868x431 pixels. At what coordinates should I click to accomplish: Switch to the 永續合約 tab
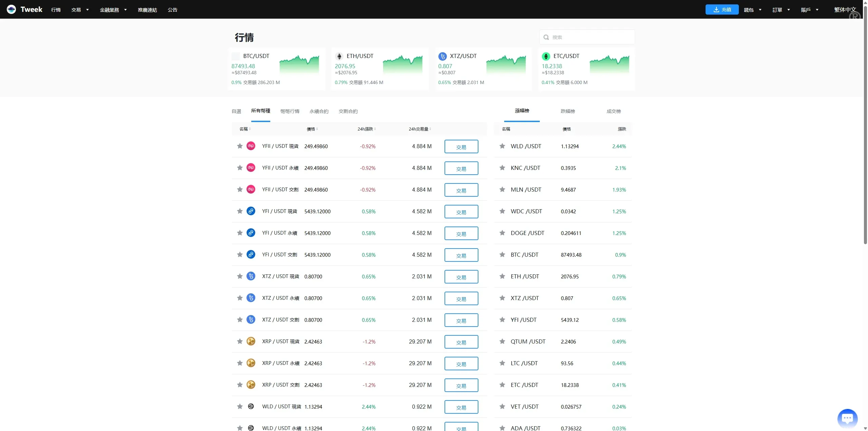tap(319, 111)
